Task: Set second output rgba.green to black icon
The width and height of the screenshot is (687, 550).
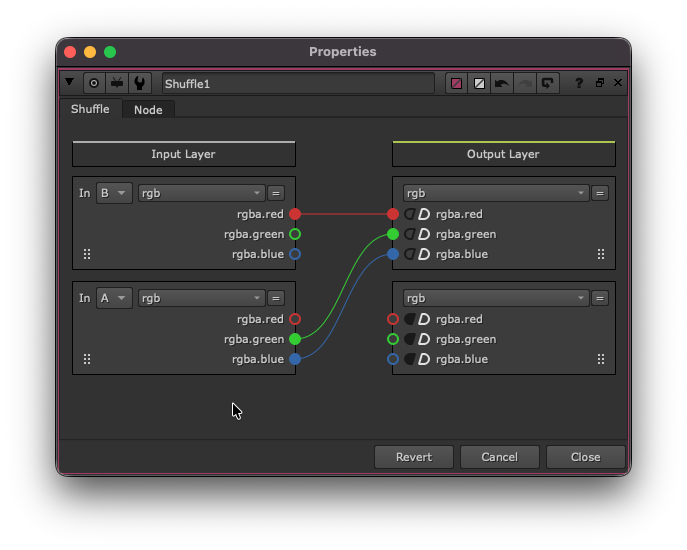Action: (409, 339)
